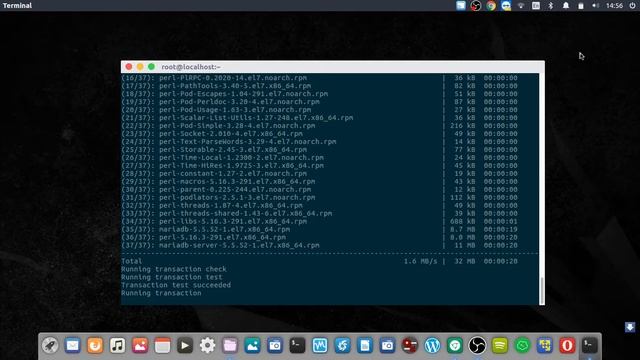This screenshot has width=640, height=360.
Task: Open the power session menu icon
Action: (x=632, y=6)
